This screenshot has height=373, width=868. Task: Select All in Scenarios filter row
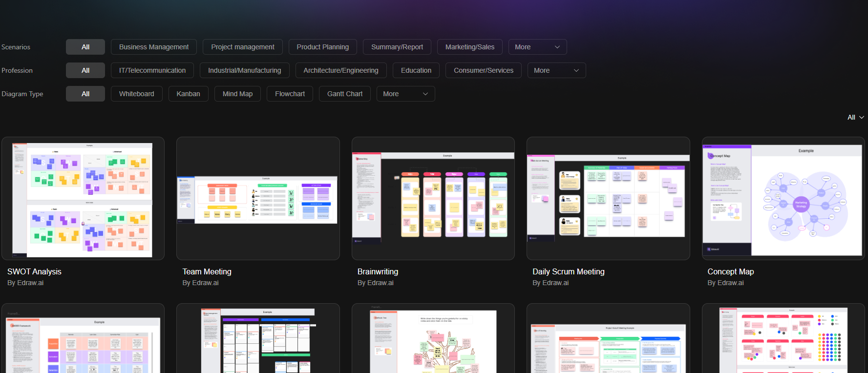coord(85,47)
